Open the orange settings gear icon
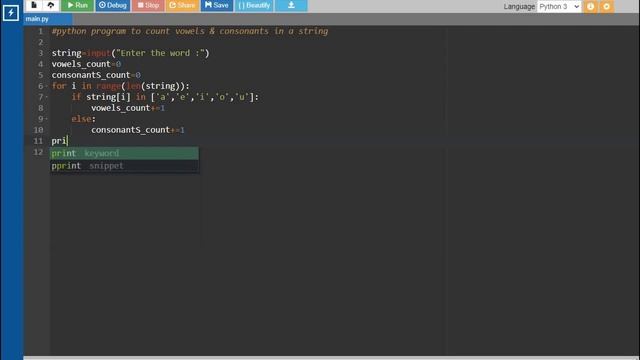The height and width of the screenshot is (360, 640). coord(607,7)
